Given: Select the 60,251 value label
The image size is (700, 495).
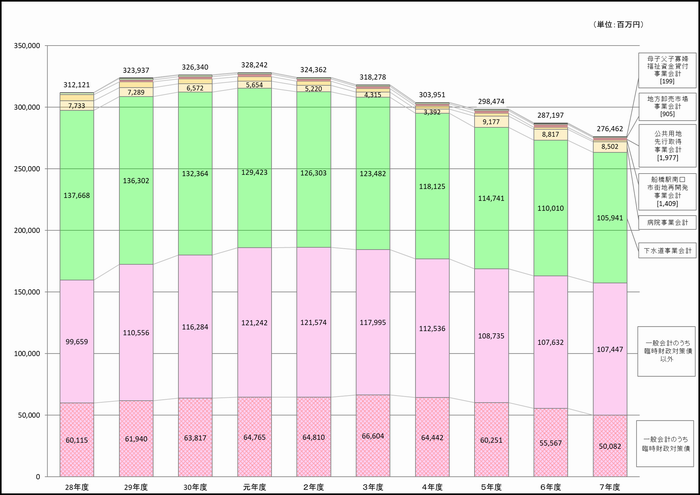Looking at the screenshot, I should 491,441.
